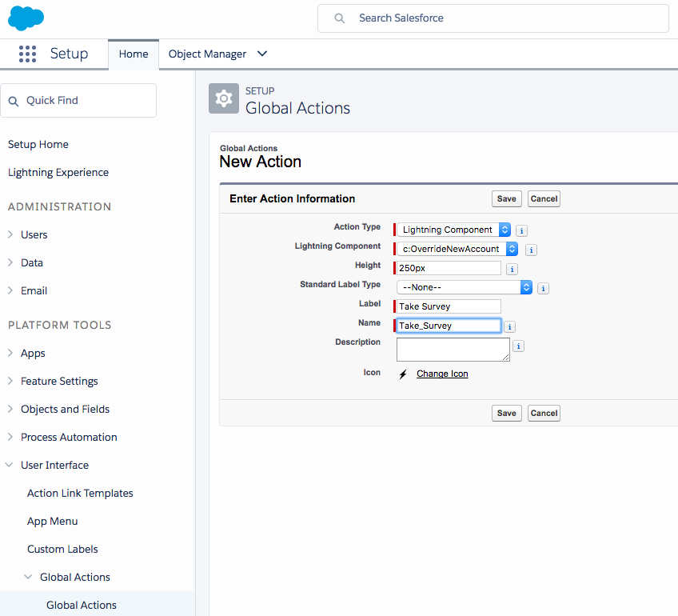
Task: Click the bottom Save button
Action: pos(506,413)
